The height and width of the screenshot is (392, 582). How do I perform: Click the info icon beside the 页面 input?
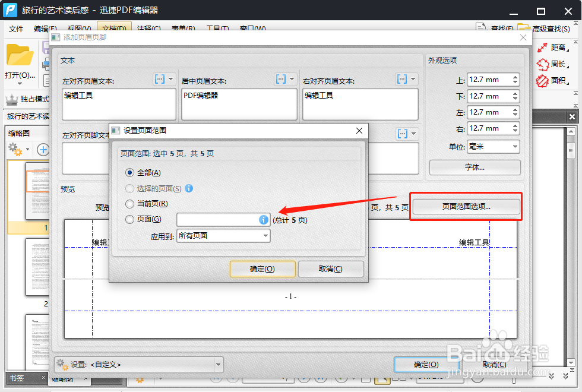click(263, 220)
